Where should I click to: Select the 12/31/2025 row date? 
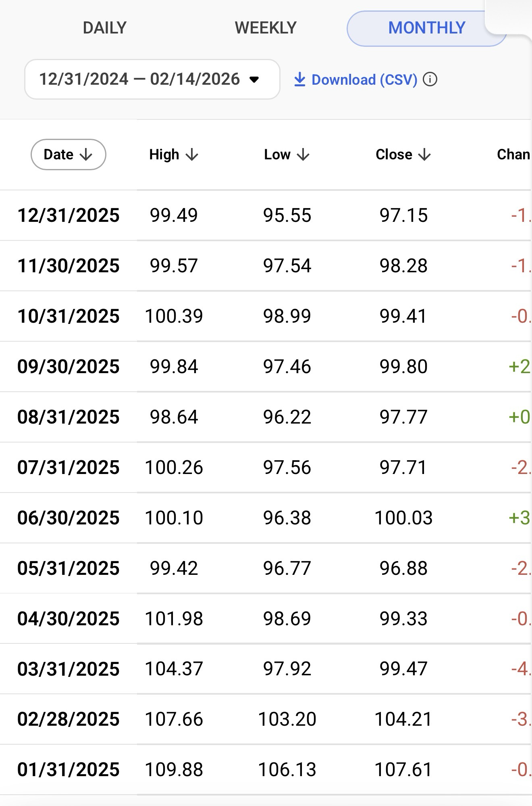coord(68,215)
